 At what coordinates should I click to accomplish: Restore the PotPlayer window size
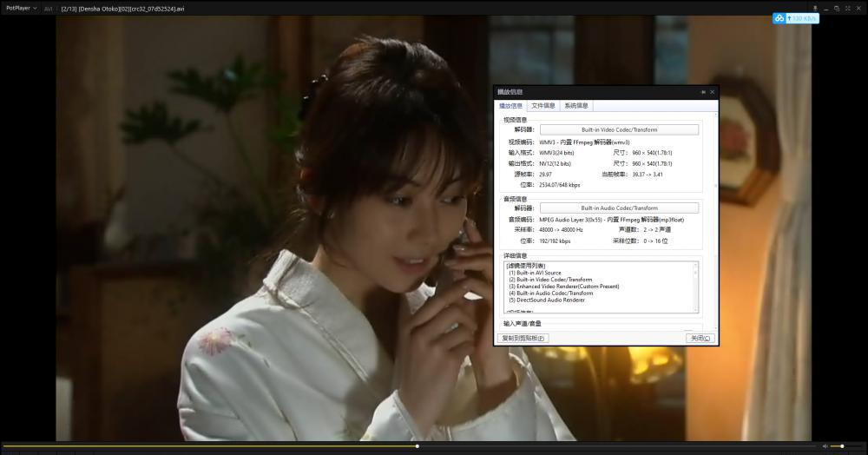837,9
